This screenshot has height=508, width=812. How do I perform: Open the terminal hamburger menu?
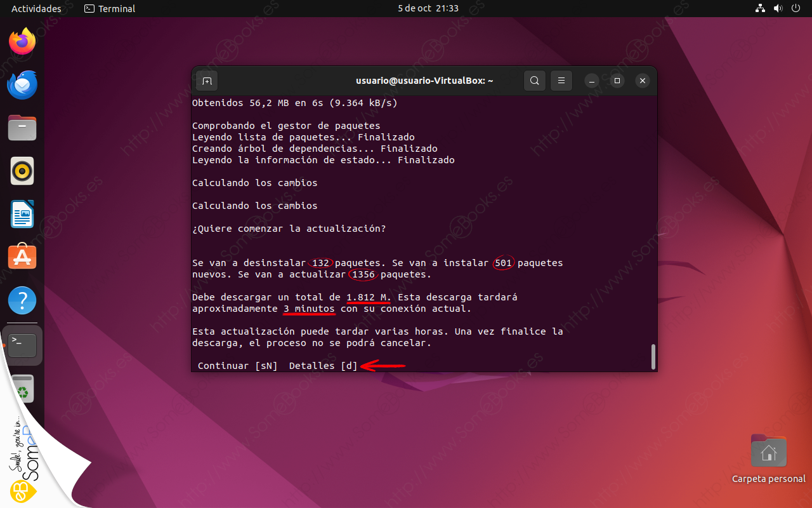(561, 81)
